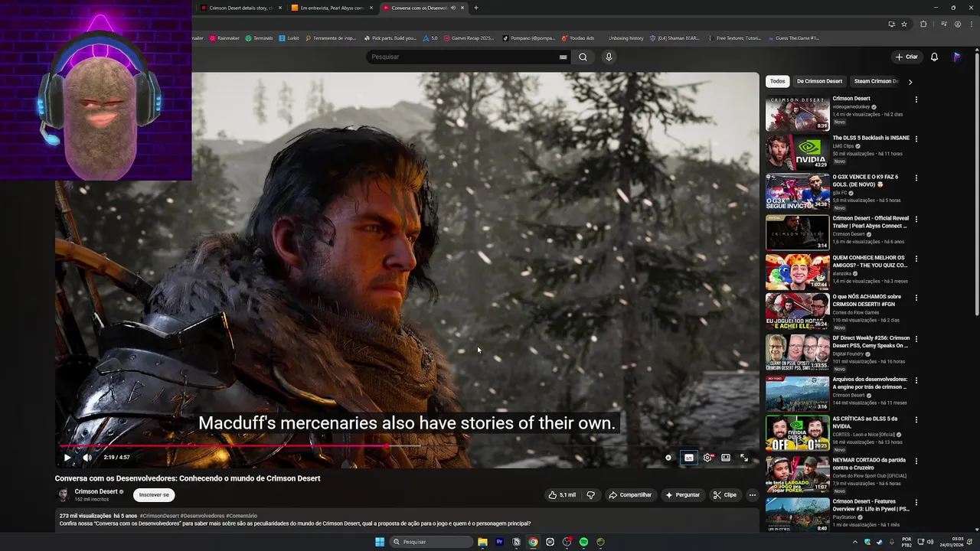This screenshot has height=551, width=980.
Task: Click the Clipe scissors button
Action: point(724,495)
